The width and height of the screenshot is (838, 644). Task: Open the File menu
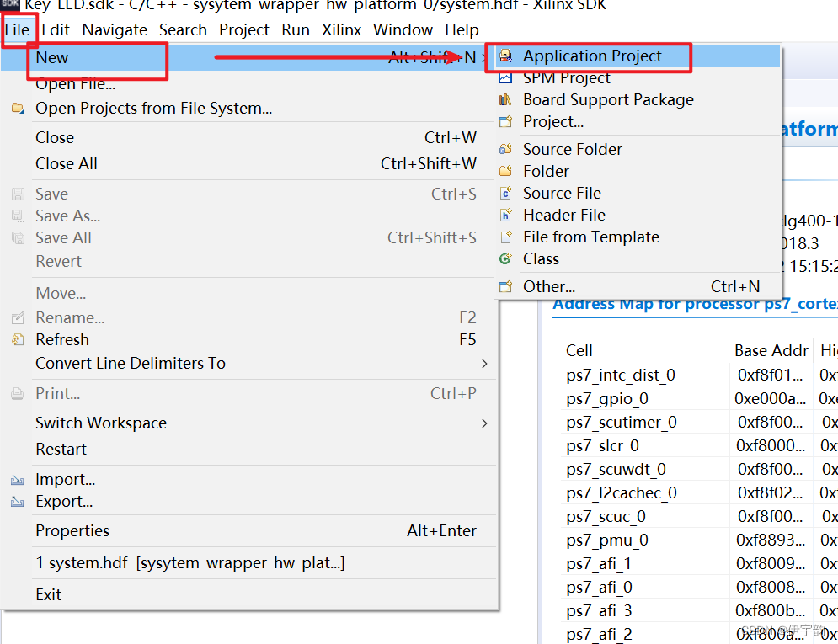(x=17, y=30)
